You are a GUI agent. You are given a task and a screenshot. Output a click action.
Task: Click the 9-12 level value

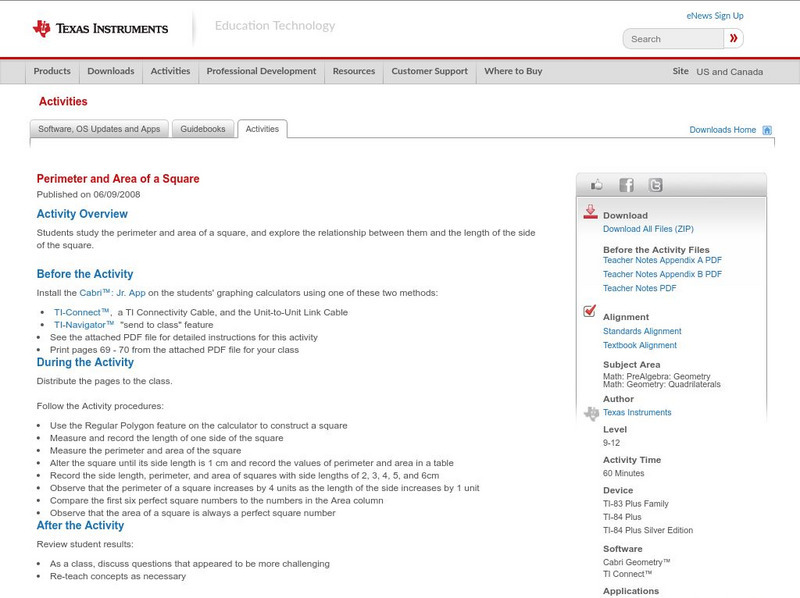611,443
